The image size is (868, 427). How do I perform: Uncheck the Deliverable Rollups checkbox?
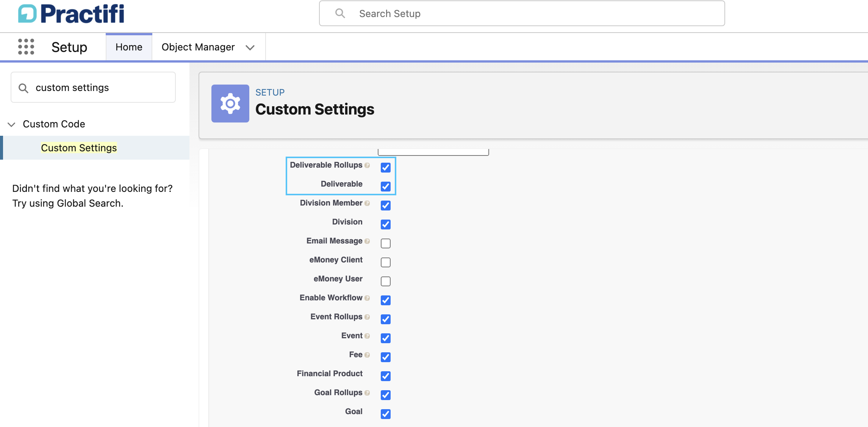tap(386, 167)
